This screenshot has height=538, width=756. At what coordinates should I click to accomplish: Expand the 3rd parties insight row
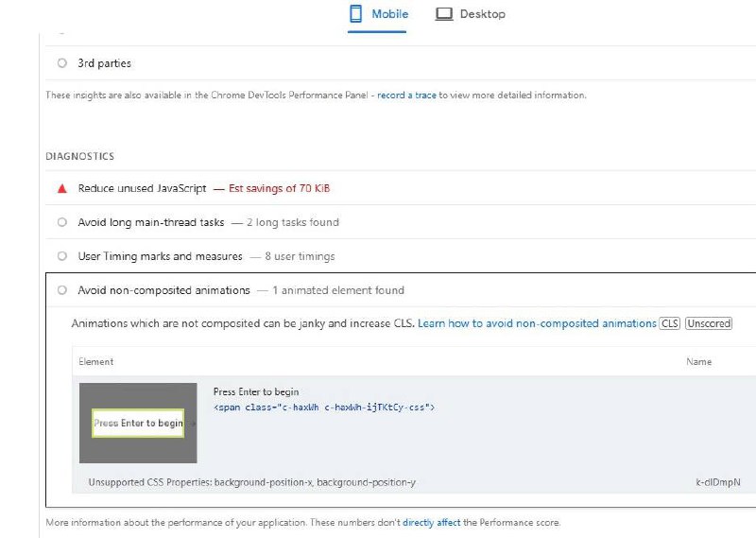[105, 63]
